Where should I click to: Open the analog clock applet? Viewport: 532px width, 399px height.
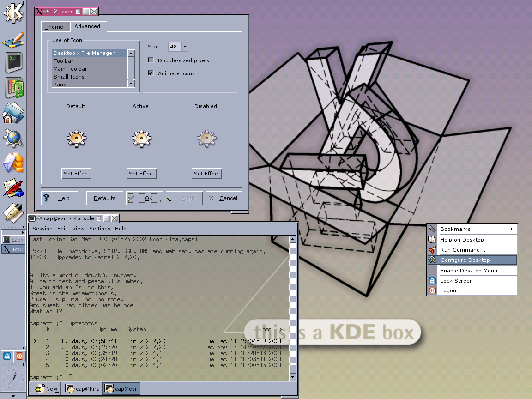point(13,378)
